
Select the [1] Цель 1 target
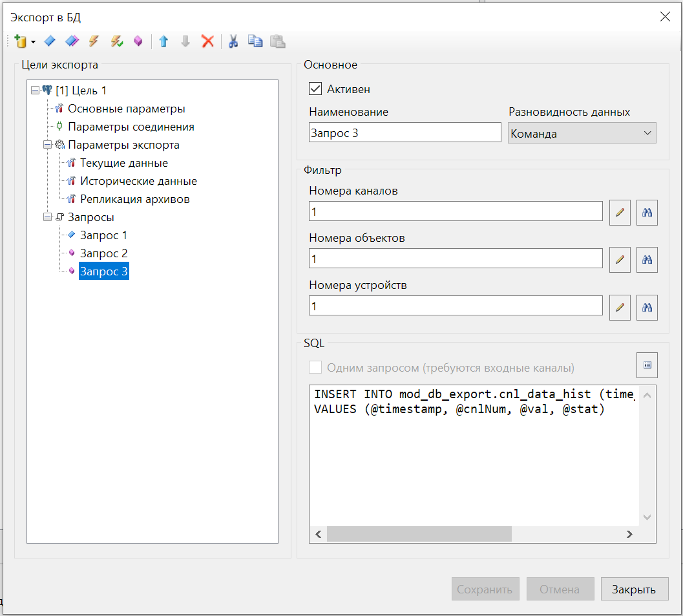pyautogui.click(x=81, y=90)
